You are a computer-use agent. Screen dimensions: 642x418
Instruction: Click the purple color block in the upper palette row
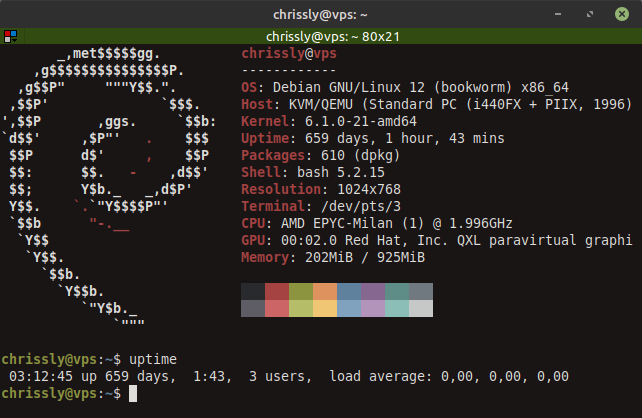[x=373, y=291]
